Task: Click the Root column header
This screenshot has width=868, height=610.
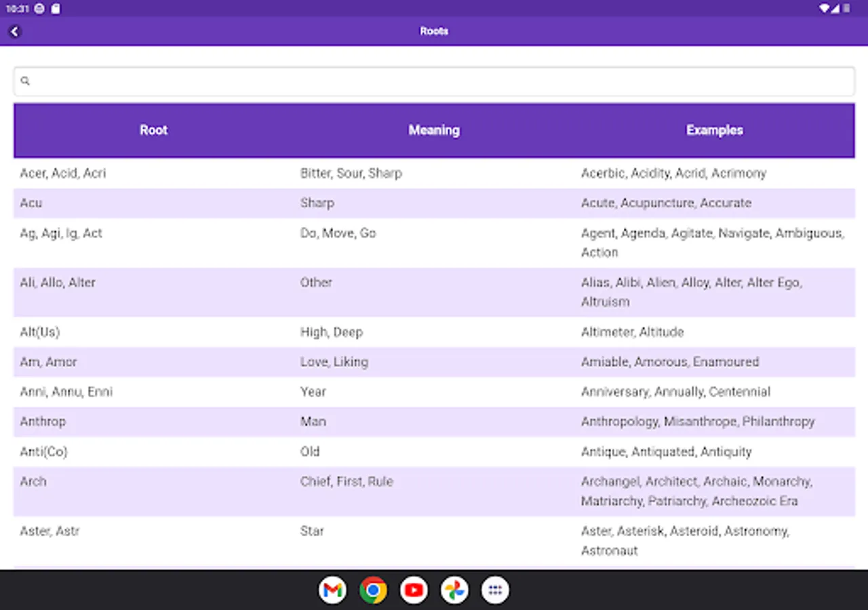Action: pyautogui.click(x=153, y=130)
